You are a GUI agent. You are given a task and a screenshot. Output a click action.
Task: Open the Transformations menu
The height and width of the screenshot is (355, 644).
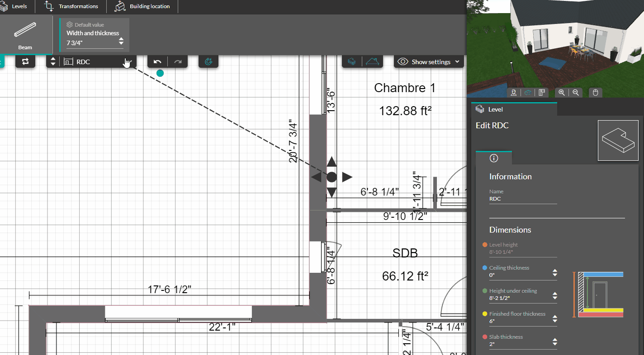[x=71, y=6]
